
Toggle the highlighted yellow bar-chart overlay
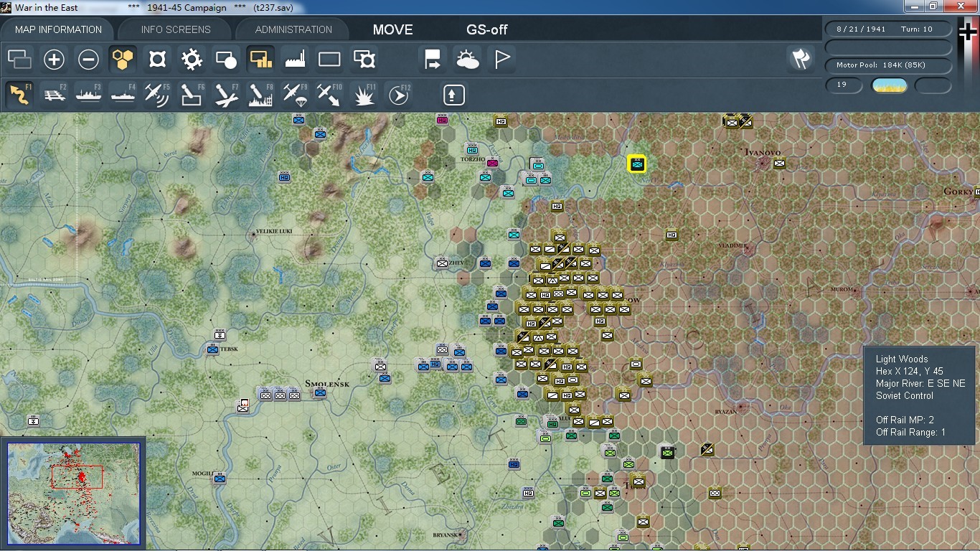point(260,60)
